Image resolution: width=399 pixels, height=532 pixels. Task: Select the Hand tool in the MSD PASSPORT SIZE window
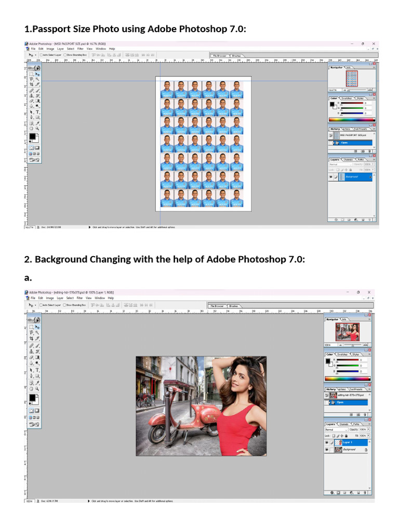[x=31, y=129]
